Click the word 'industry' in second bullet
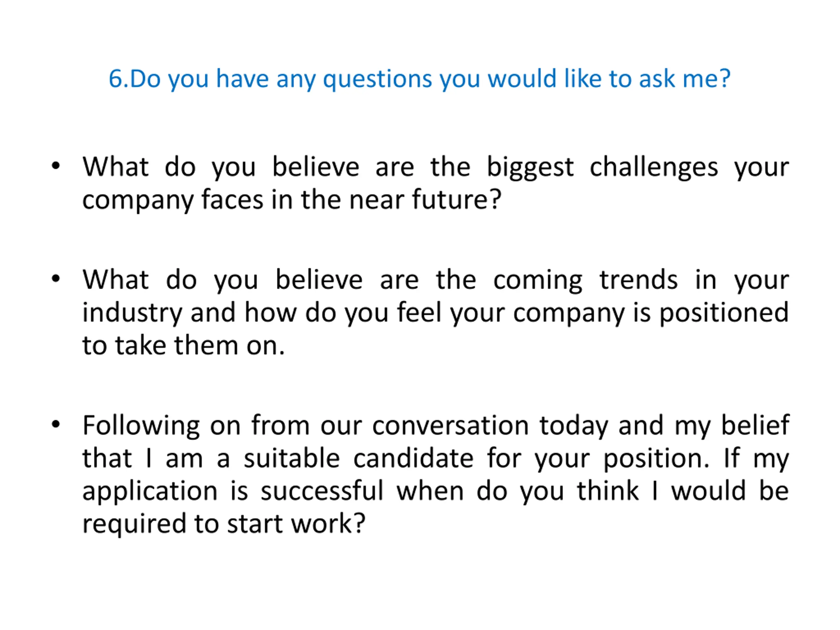This screenshot has width=840, height=630. point(132,312)
